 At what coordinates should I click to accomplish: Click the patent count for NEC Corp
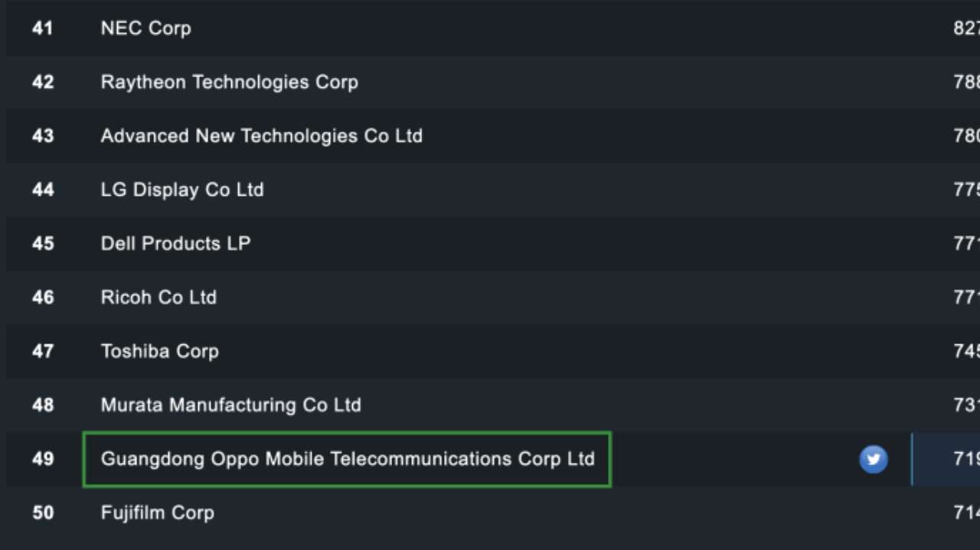click(966, 28)
